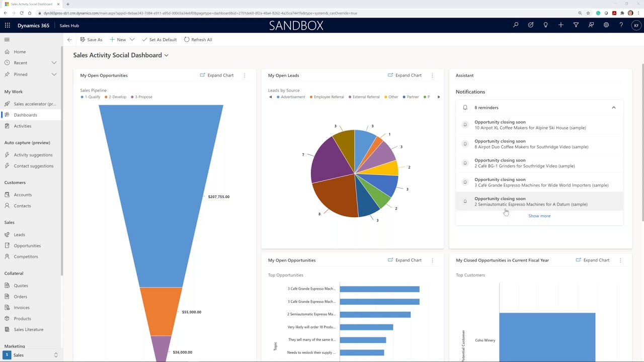The height and width of the screenshot is (362, 644).
Task: Open a new browser tab
Action: pos(68,4)
